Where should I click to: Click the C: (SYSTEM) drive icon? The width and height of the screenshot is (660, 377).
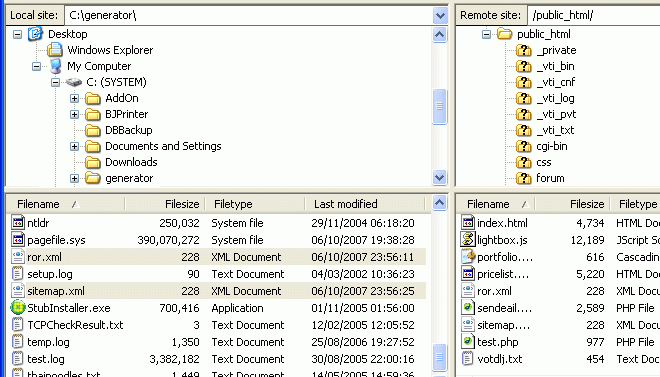pyautogui.click(x=74, y=82)
